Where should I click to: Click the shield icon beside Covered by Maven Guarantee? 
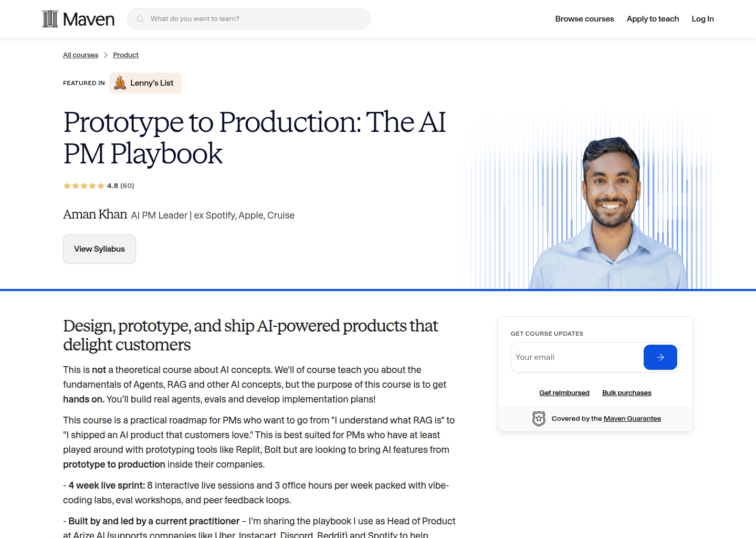tap(538, 419)
